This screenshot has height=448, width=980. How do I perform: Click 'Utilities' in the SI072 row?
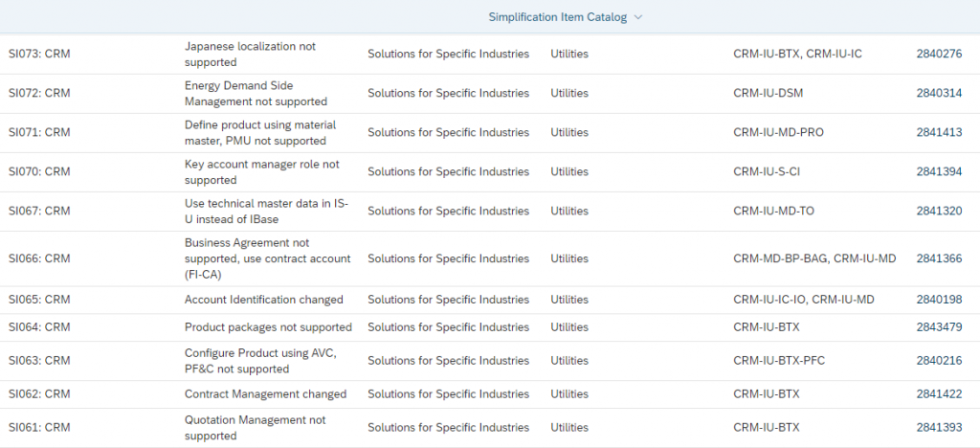coord(569,93)
